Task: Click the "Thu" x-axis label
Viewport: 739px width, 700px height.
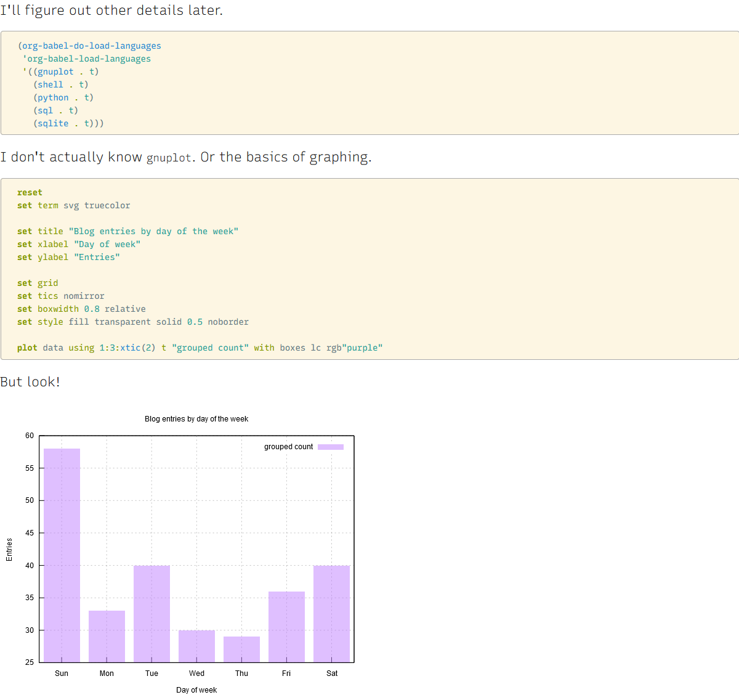Action: [241, 674]
